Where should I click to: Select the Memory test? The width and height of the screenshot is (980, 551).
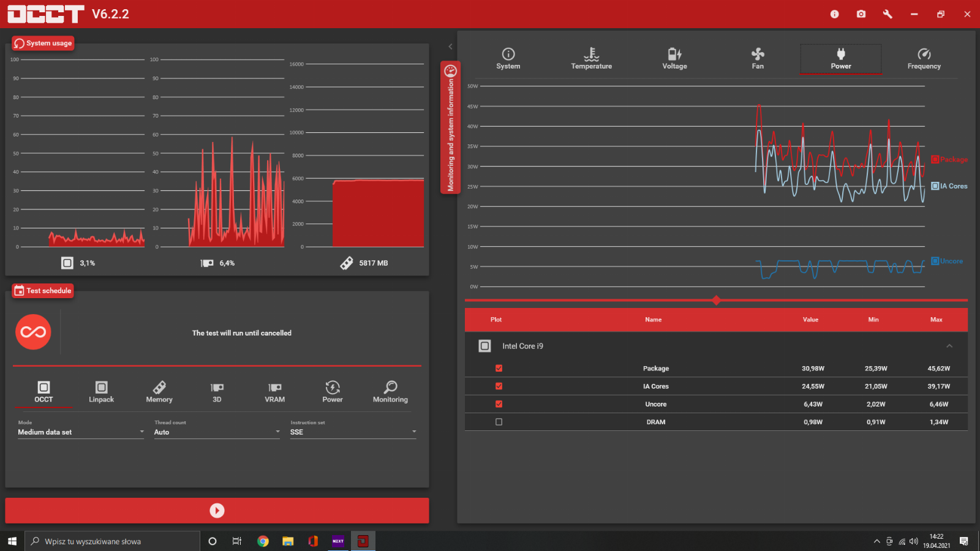[x=159, y=392]
